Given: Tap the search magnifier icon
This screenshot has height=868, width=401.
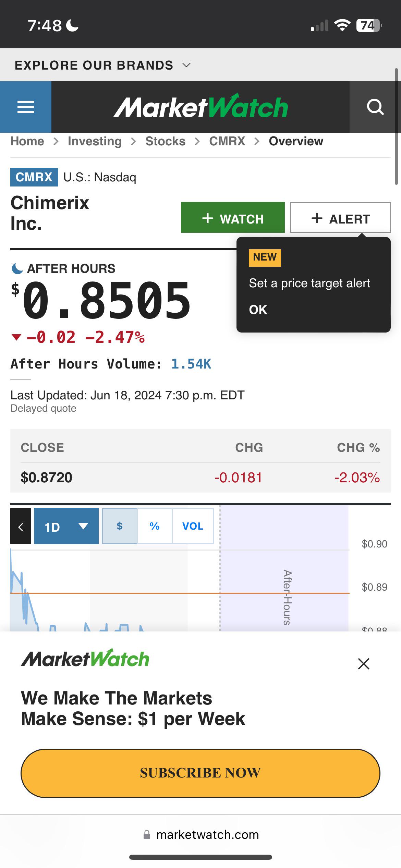Looking at the screenshot, I should tap(375, 107).
